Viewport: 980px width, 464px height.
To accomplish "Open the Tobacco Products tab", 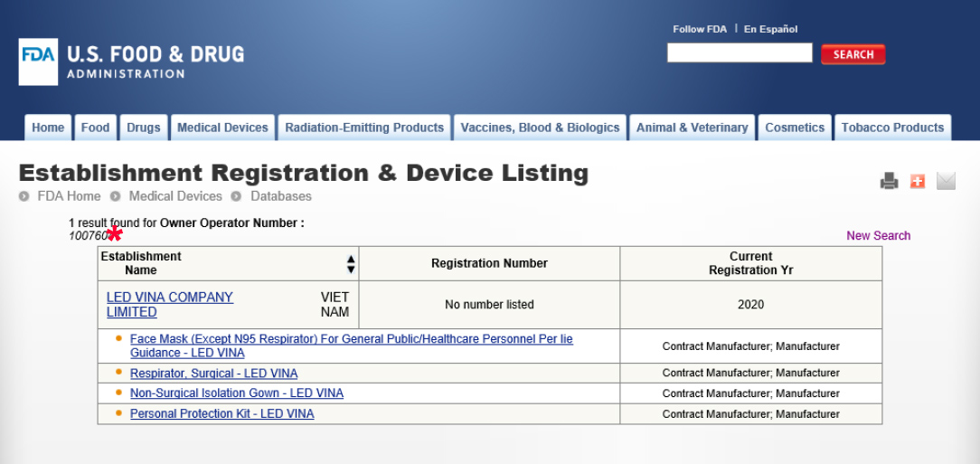I will pos(892,128).
